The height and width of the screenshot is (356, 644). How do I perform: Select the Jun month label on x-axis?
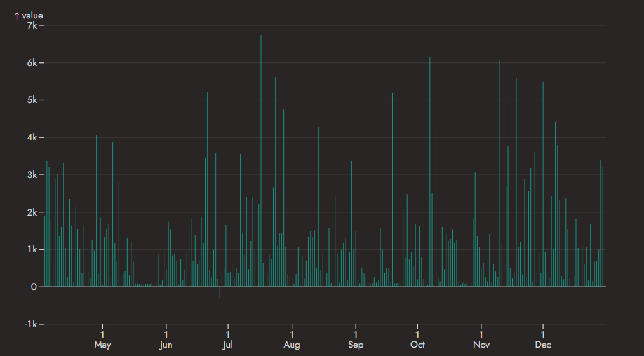pyautogui.click(x=166, y=345)
